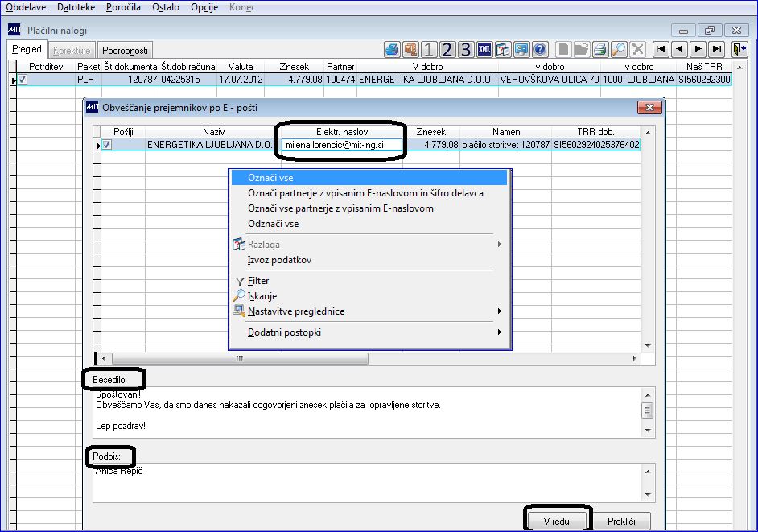Choose Označi vse from context menu
Screen dimensions: 758x532
pos(369,178)
